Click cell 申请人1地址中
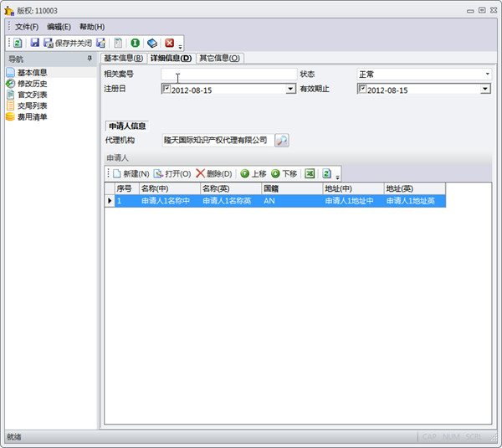Image resolution: width=502 pixels, height=448 pixels. point(353,201)
